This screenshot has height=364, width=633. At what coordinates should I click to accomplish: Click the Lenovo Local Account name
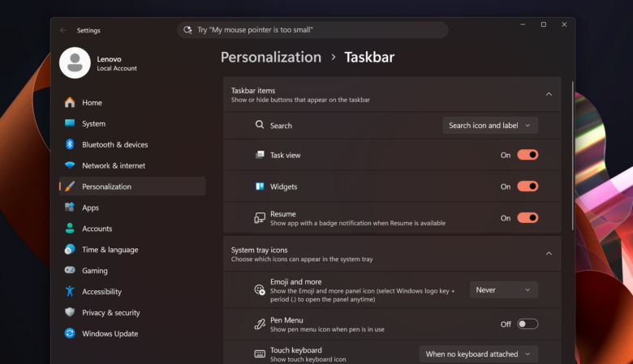point(117,63)
